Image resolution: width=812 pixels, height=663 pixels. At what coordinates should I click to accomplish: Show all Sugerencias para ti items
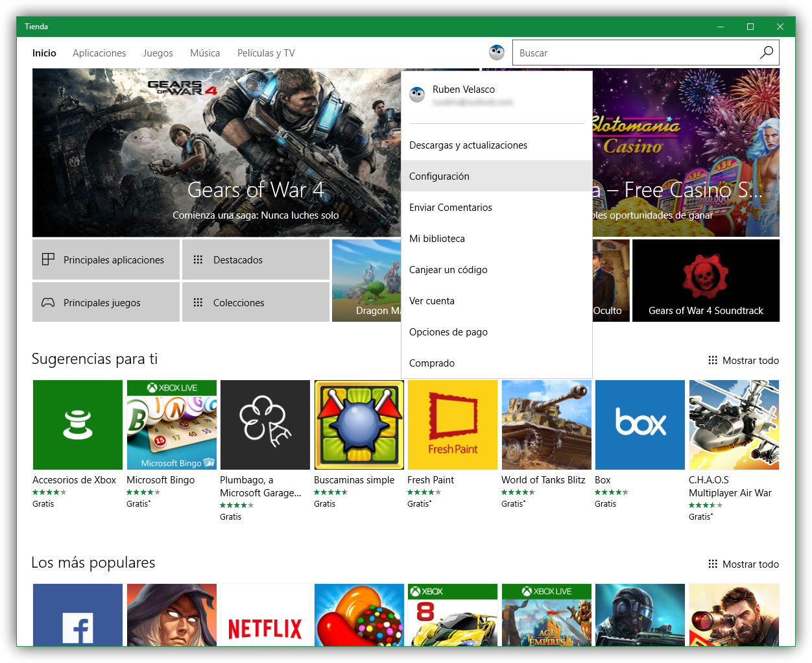pyautogui.click(x=743, y=361)
